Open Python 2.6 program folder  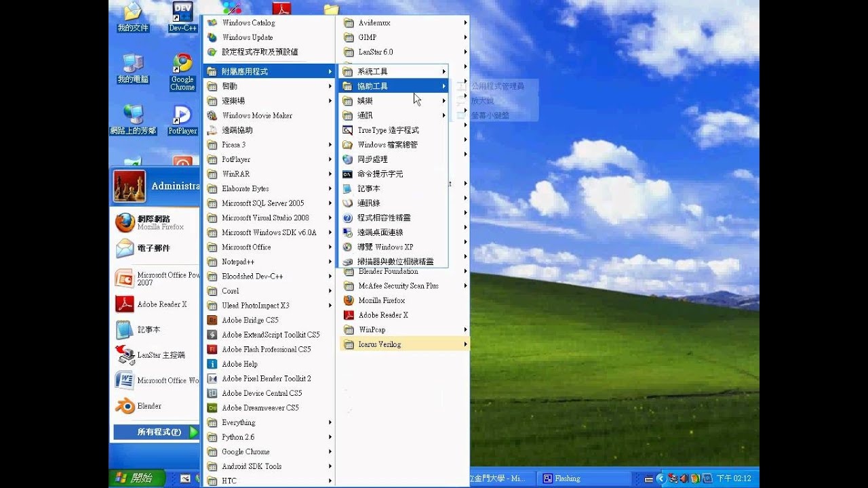coord(269,437)
